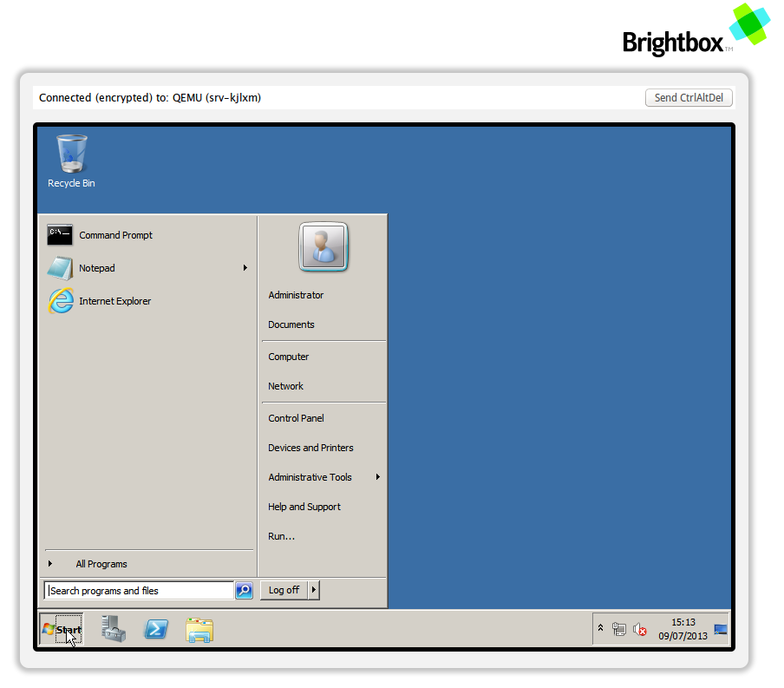Click the magnifier search button
Viewport: 784px width, 688px height.
244,591
